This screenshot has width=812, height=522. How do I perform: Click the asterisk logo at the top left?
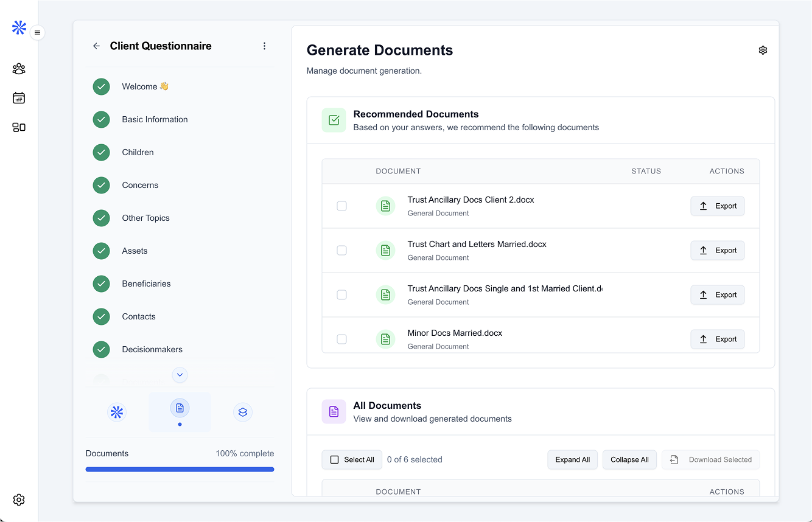coord(18,27)
